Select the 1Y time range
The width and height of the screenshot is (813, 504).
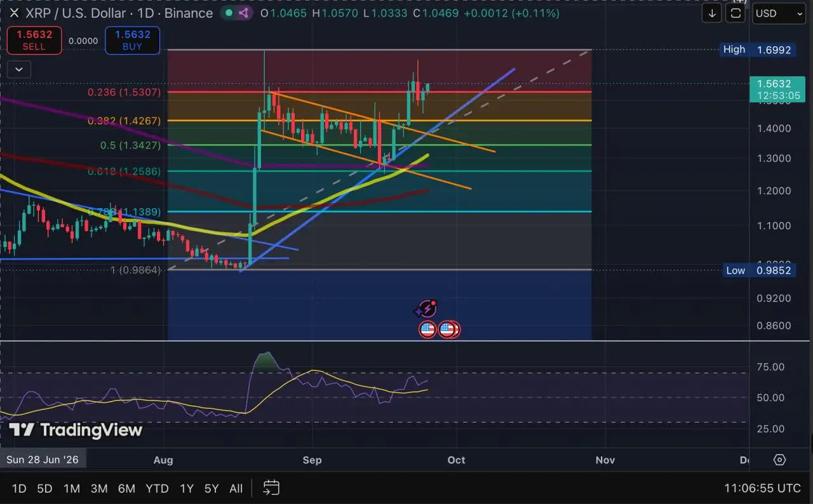186,488
